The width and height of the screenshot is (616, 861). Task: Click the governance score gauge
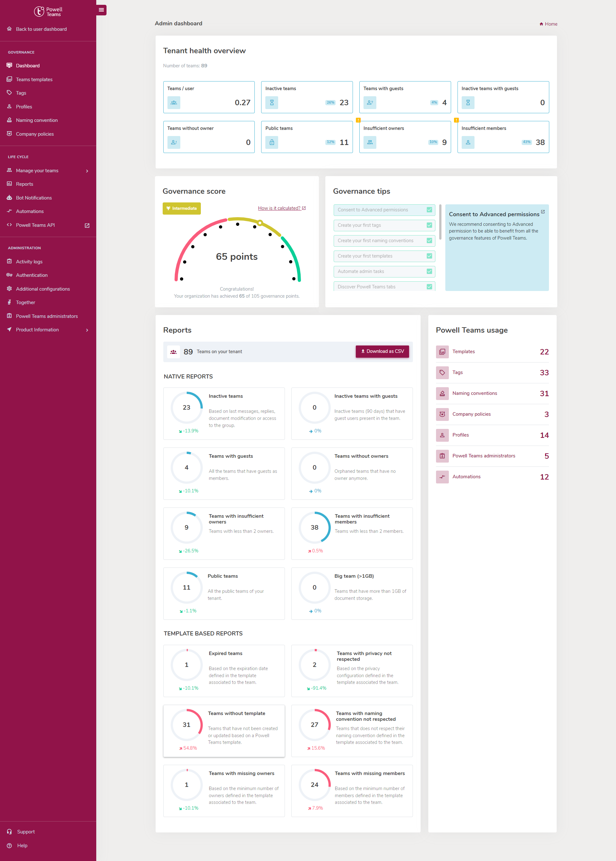[237, 250]
